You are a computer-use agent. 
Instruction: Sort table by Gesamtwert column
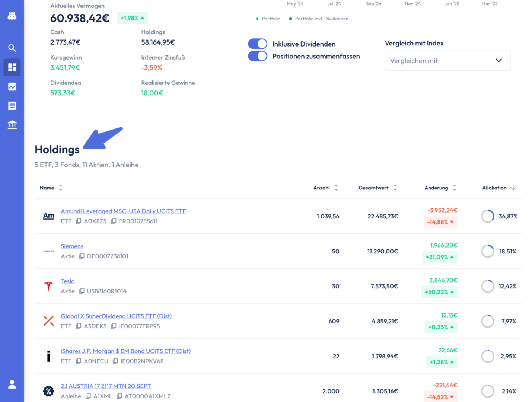click(378, 188)
